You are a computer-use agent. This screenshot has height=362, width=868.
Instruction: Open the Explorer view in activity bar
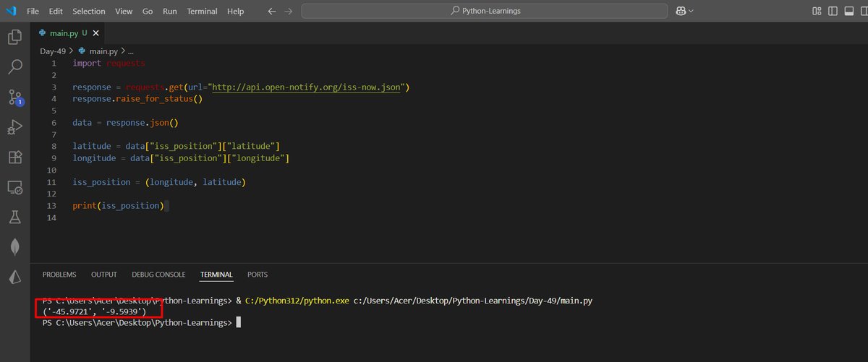pyautogui.click(x=14, y=37)
